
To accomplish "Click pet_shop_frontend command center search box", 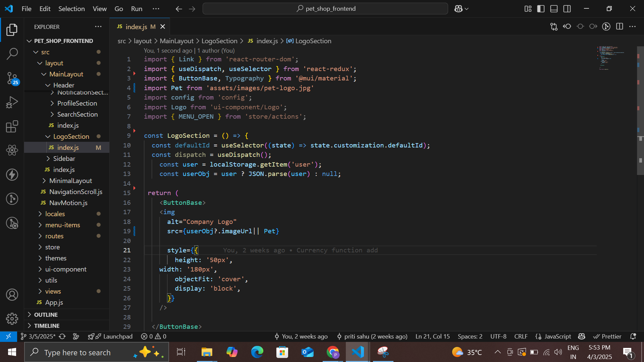I will (325, 9).
